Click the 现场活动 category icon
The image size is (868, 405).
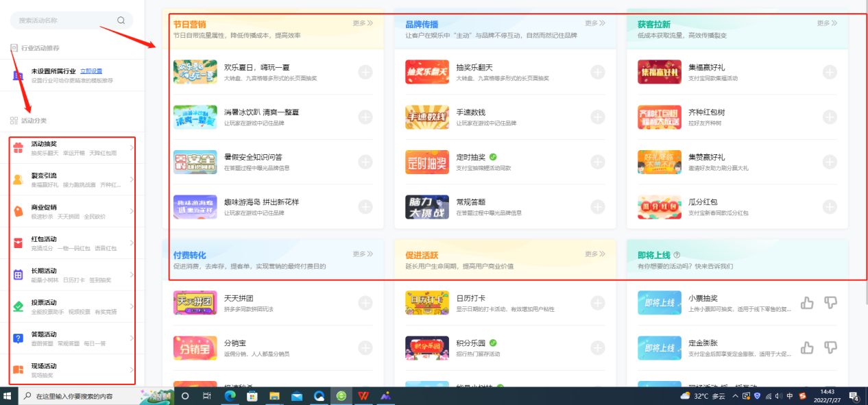click(x=17, y=368)
